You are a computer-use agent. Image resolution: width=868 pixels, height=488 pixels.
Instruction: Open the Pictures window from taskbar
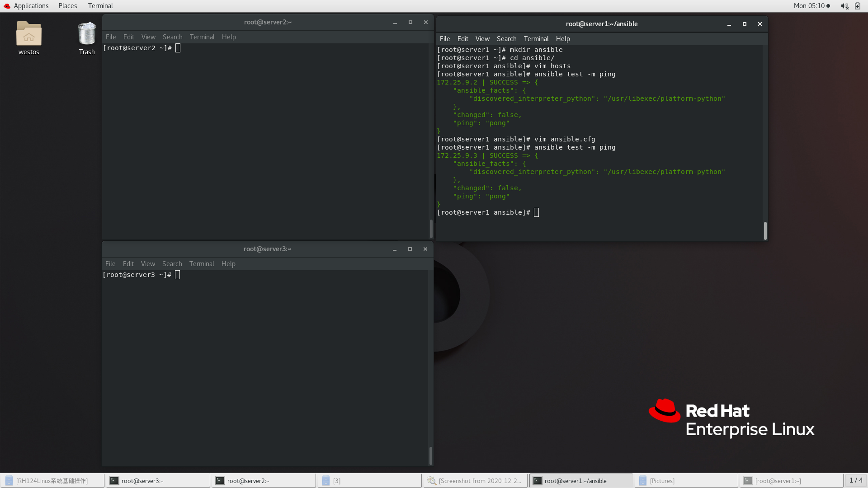[x=686, y=481]
